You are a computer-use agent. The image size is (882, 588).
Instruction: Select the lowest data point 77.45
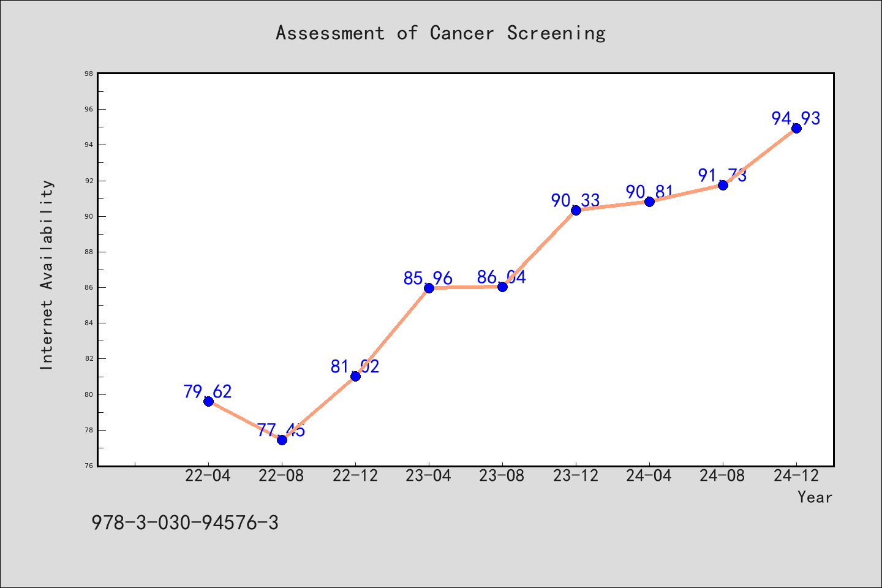click(282, 440)
